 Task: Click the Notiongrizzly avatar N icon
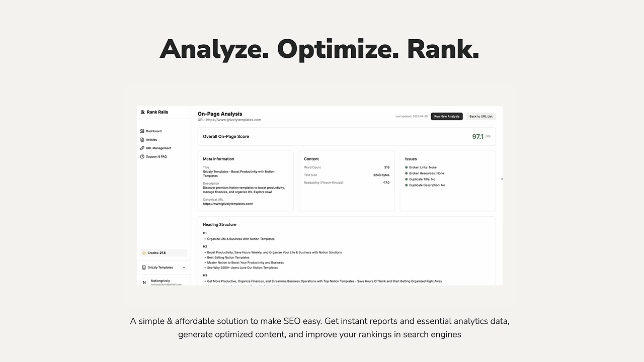pos(144,282)
